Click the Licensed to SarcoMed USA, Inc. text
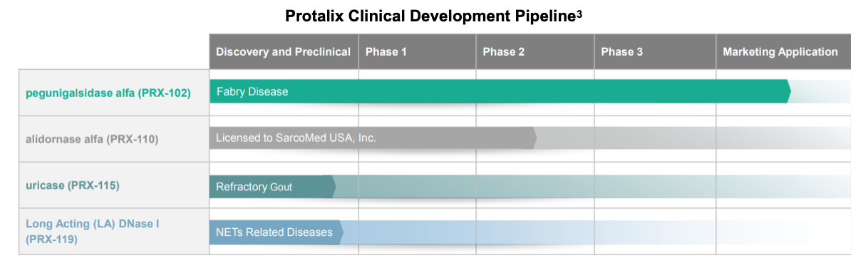The width and height of the screenshot is (868, 278). pos(296,138)
